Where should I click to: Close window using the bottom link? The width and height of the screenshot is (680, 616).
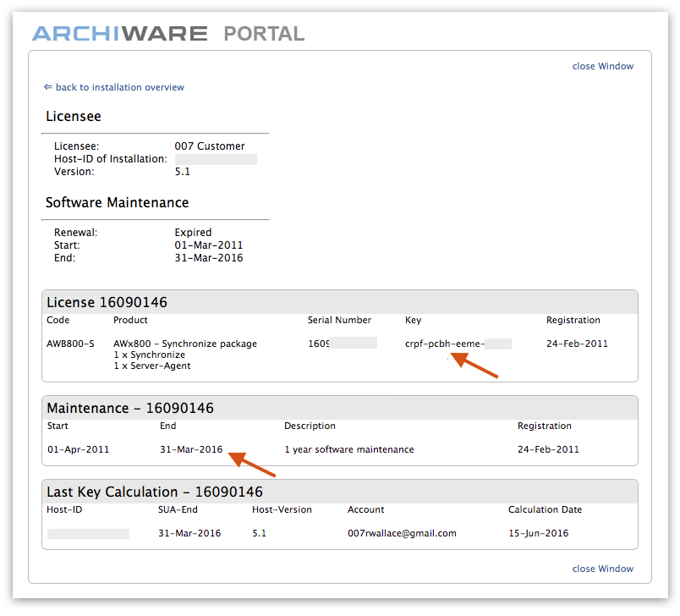(x=602, y=569)
